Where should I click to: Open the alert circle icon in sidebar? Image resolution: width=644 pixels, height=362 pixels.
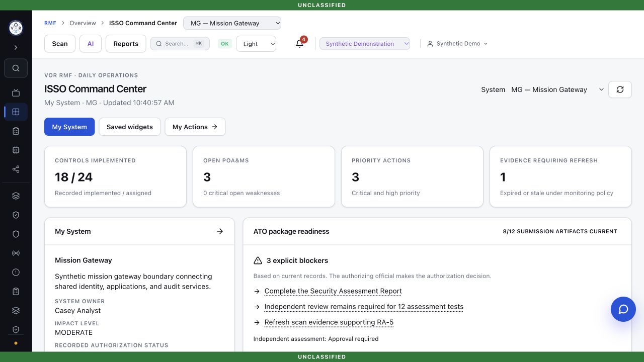coord(16,272)
